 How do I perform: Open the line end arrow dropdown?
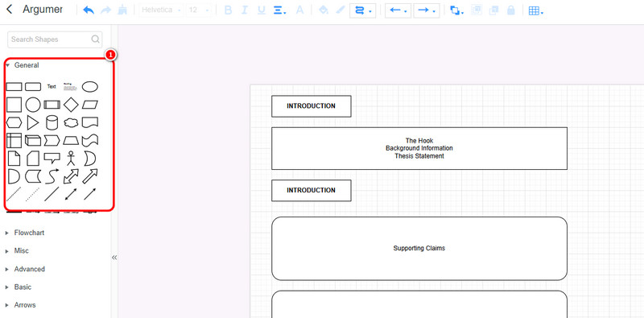427,10
